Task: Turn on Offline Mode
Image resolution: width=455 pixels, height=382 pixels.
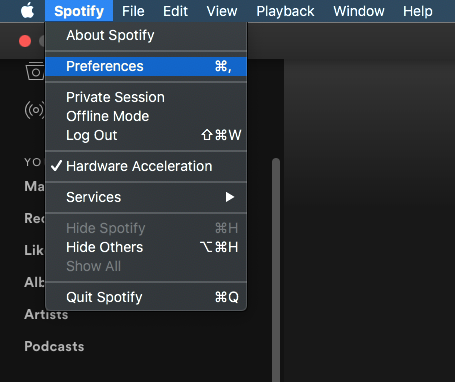Action: (x=146, y=116)
